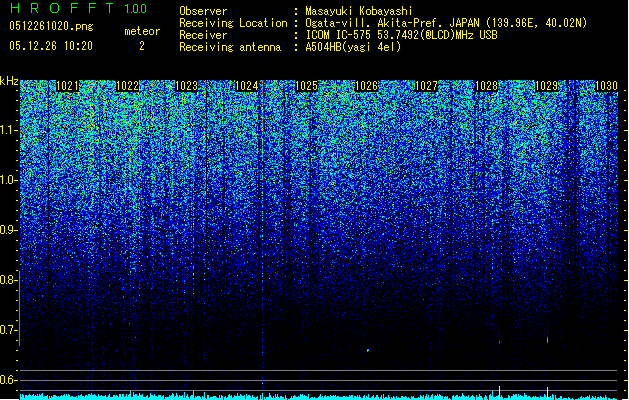629x400 pixels.
Task: Click the 1027 time marker
Action: (426, 86)
